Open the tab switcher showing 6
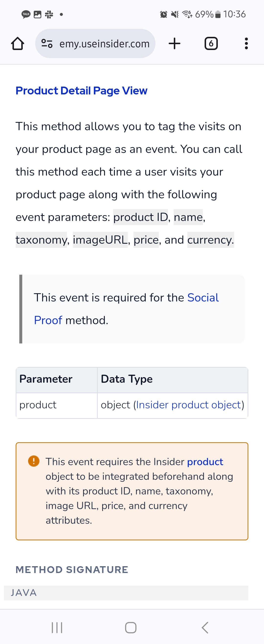The width and height of the screenshot is (264, 644). pos(211,43)
